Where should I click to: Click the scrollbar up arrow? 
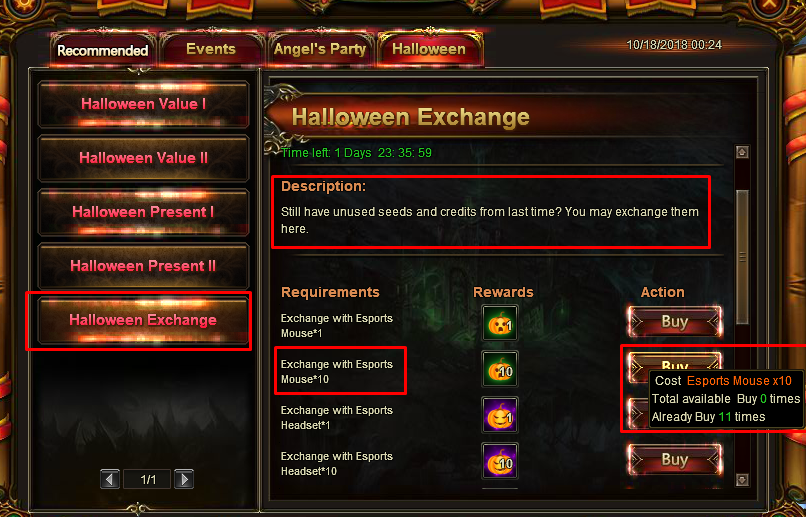pos(742,152)
